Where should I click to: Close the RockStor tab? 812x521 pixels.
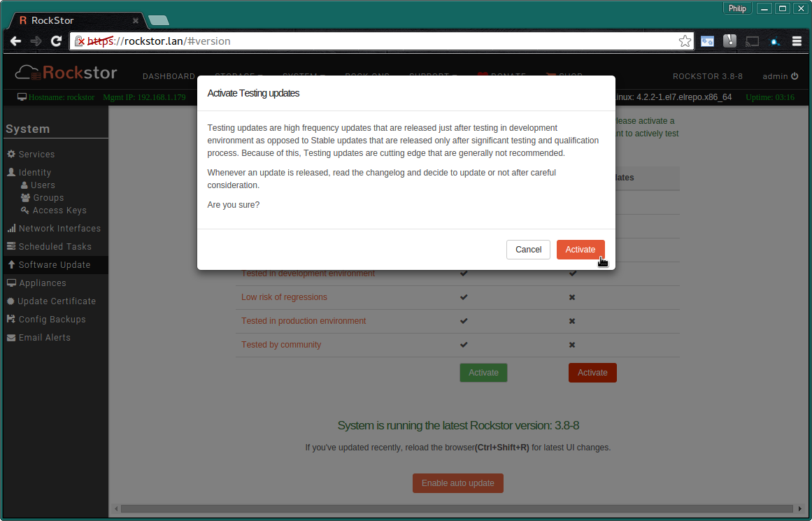135,21
